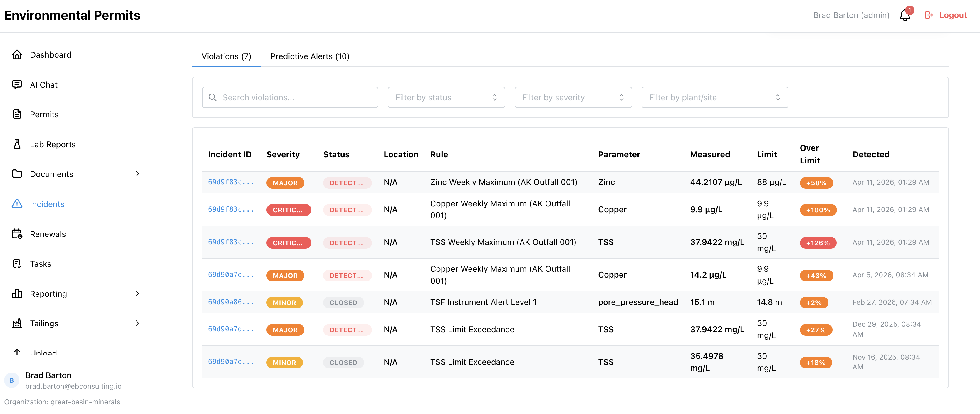Click brad.barton@ebconsulting.io email in sidebar
Image resolution: width=980 pixels, height=414 pixels.
pyautogui.click(x=73, y=386)
